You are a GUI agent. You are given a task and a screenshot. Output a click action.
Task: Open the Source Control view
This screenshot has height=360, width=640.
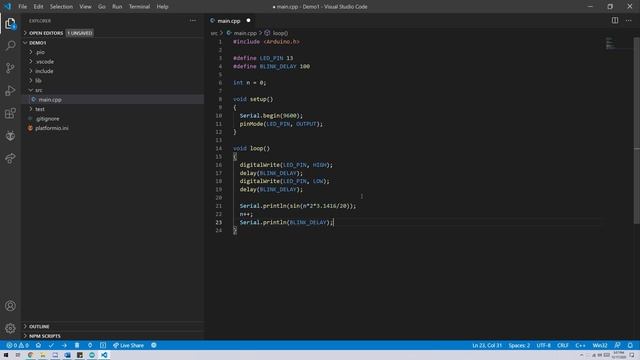10,68
